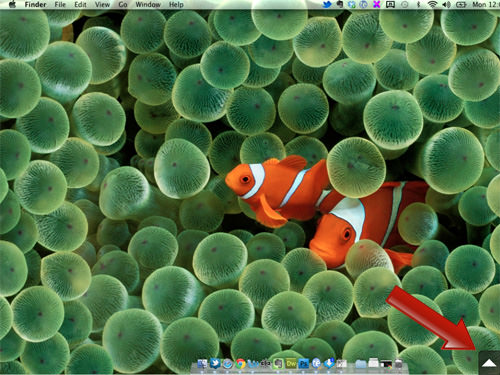The image size is (500, 375).
Task: Open the Help menu
Action: pyautogui.click(x=176, y=5)
